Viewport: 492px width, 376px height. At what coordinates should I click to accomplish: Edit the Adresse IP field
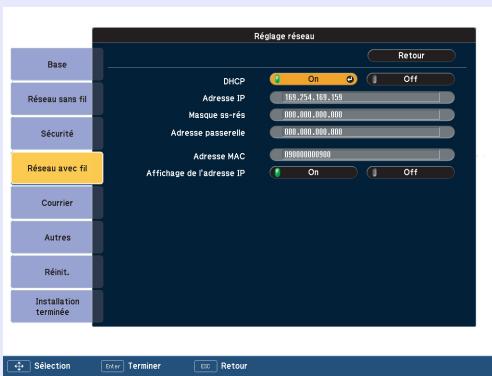pos(362,97)
